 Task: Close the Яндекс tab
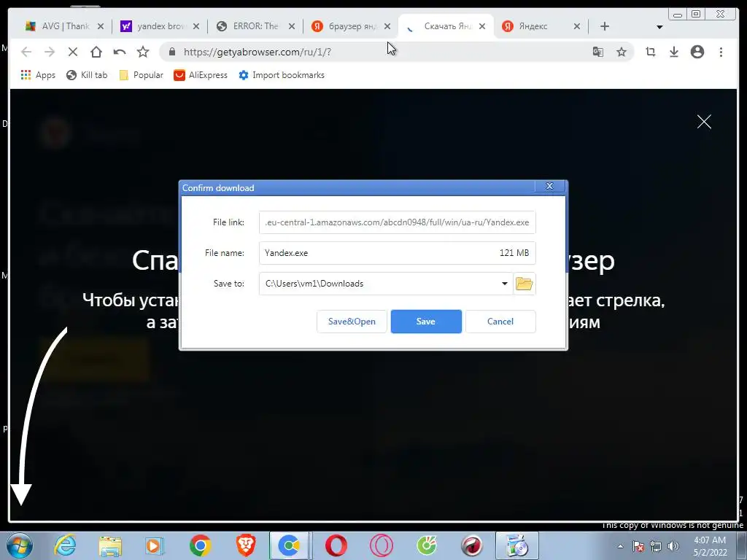577,26
